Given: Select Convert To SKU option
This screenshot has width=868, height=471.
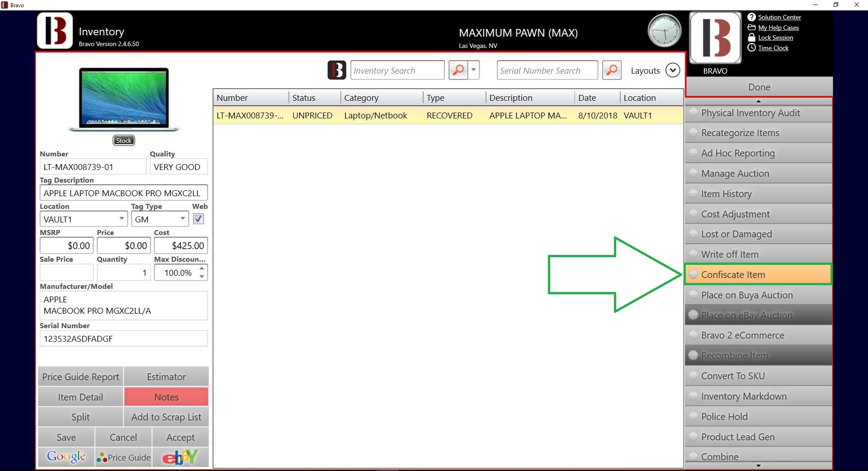Looking at the screenshot, I should [759, 376].
